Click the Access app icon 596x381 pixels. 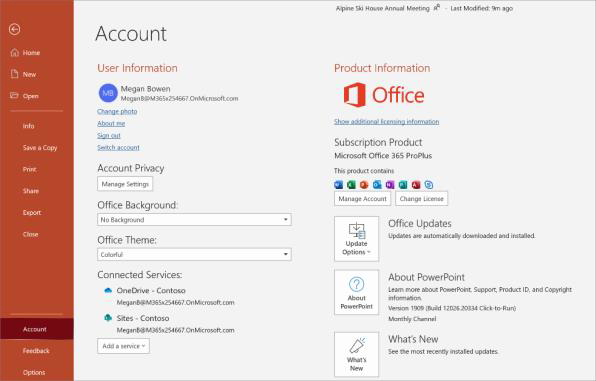416,185
